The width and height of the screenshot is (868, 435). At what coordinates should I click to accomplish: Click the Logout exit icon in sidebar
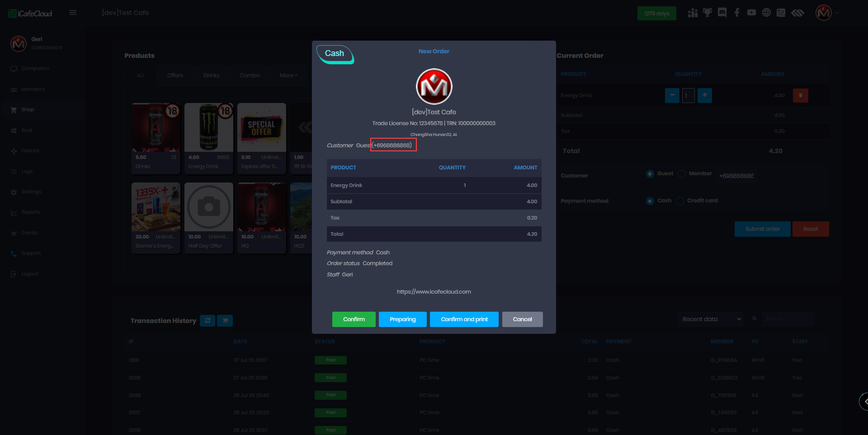point(14,274)
